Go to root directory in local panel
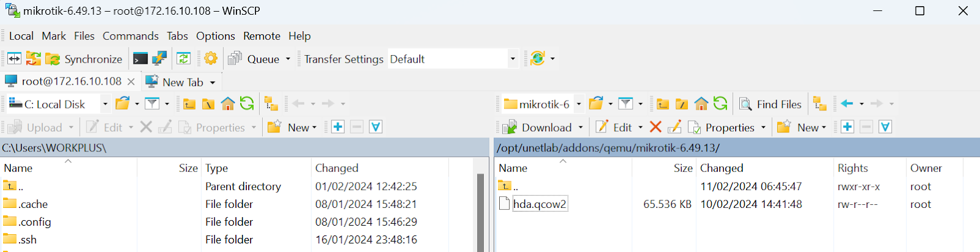The image size is (980, 252). (208, 104)
